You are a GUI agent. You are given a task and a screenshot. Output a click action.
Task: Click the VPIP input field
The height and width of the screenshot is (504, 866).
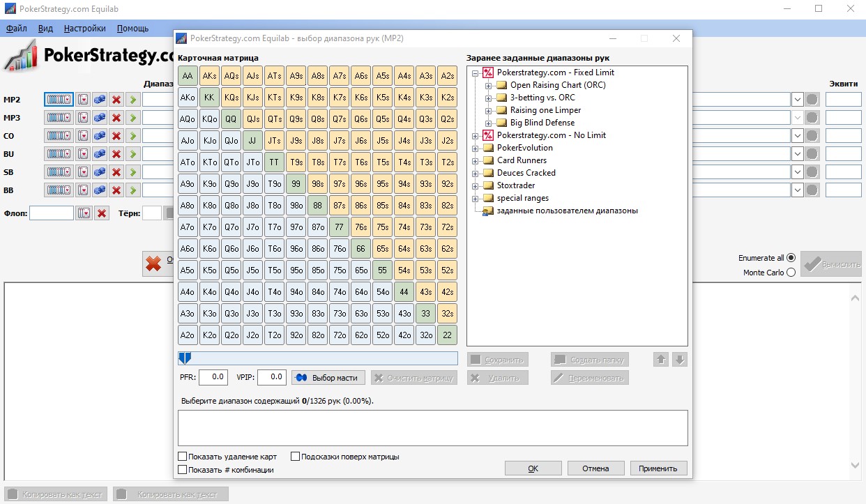pos(271,377)
